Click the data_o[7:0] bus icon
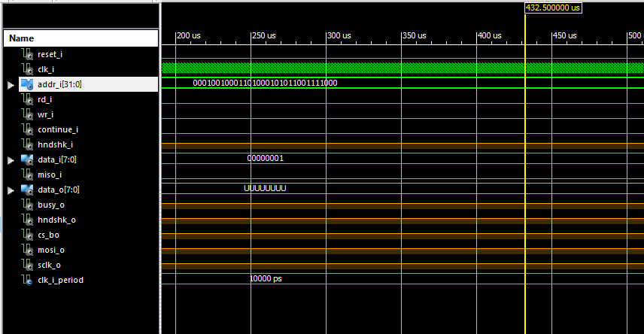Viewport: 644px width, 334px height. [x=27, y=190]
